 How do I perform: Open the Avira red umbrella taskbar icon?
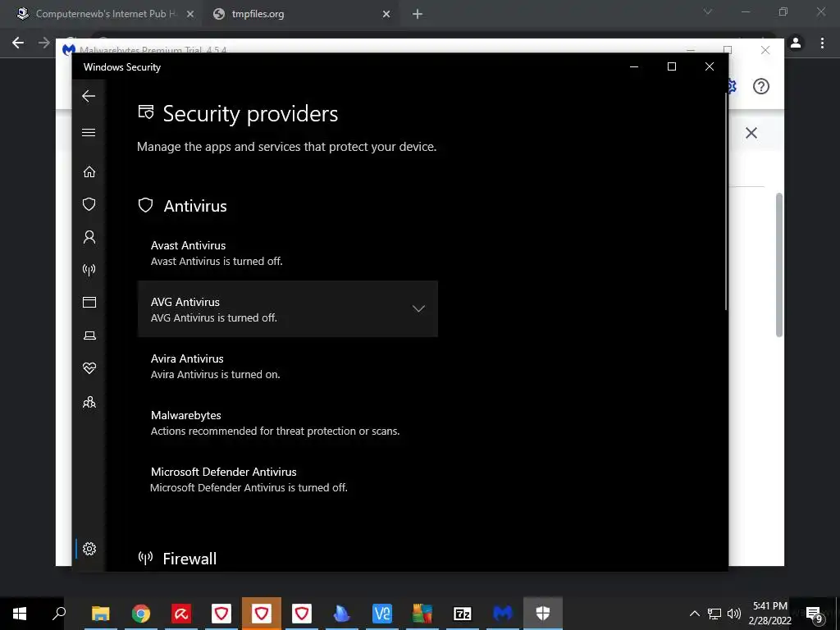181,614
